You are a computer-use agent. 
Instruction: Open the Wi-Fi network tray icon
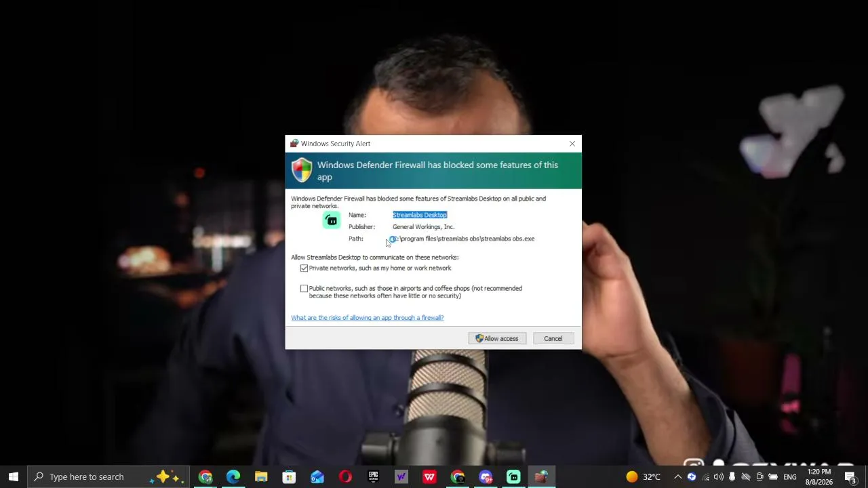[x=705, y=476]
